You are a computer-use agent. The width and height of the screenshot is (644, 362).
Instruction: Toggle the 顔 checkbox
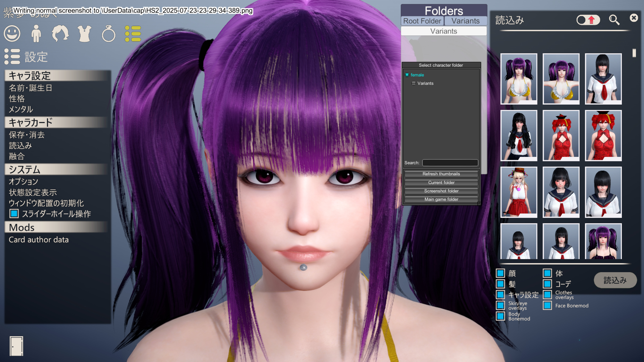coord(500,273)
